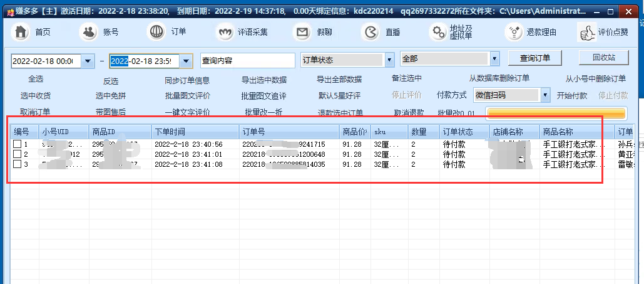Click 导出全部数据 export all

pos(339,79)
